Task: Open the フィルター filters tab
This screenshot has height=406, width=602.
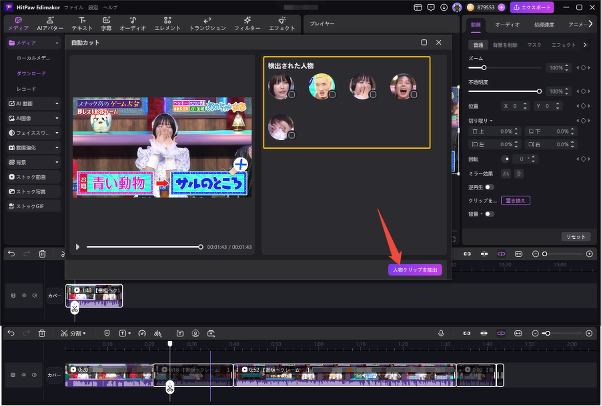Action: pyautogui.click(x=247, y=23)
